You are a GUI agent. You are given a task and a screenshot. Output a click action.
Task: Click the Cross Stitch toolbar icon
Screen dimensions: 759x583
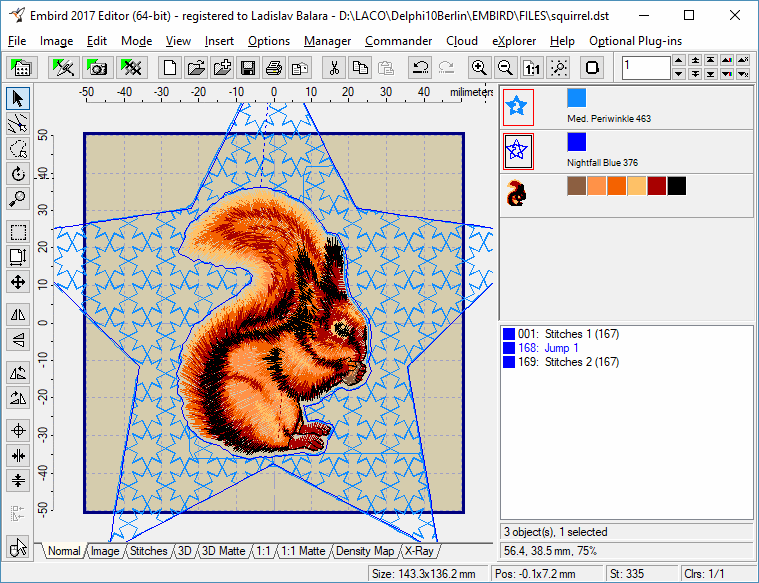click(132, 68)
